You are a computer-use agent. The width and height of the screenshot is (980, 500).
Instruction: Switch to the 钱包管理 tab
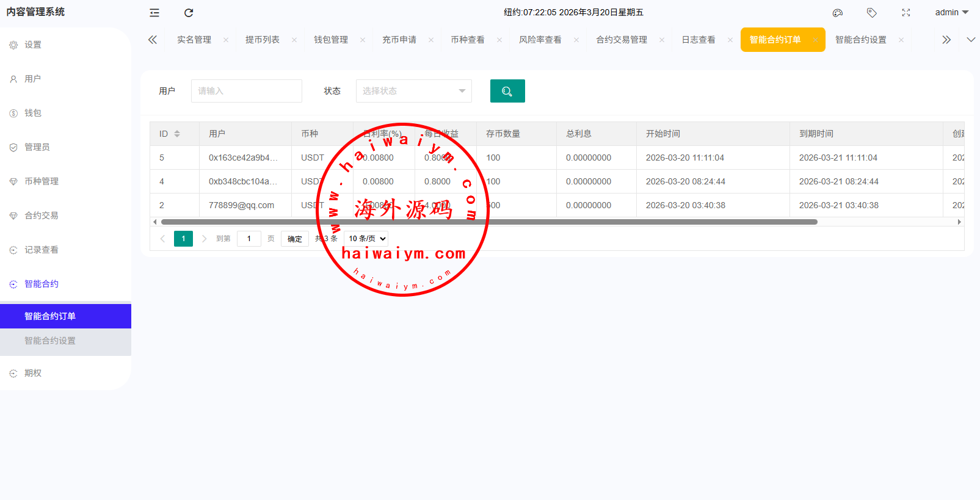pyautogui.click(x=331, y=40)
